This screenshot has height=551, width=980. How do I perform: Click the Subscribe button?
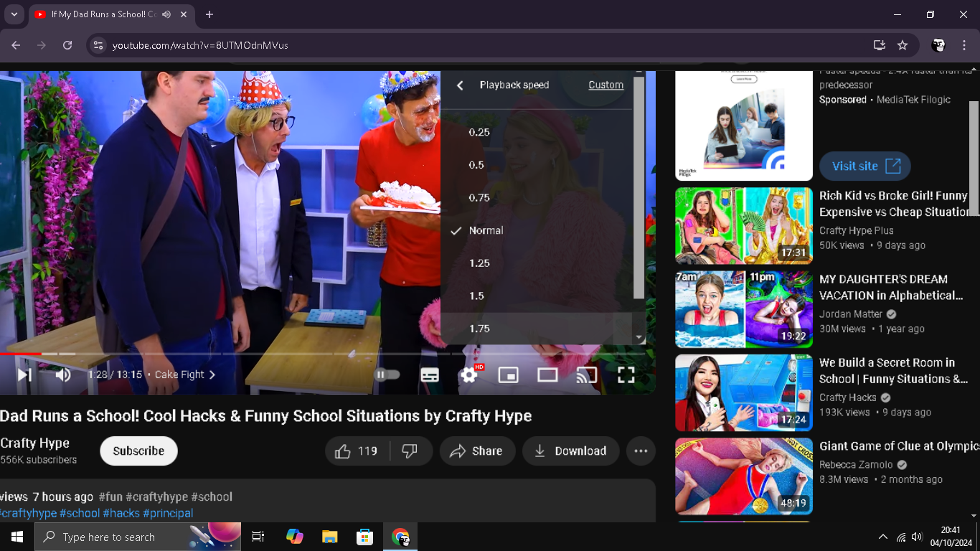[138, 451]
